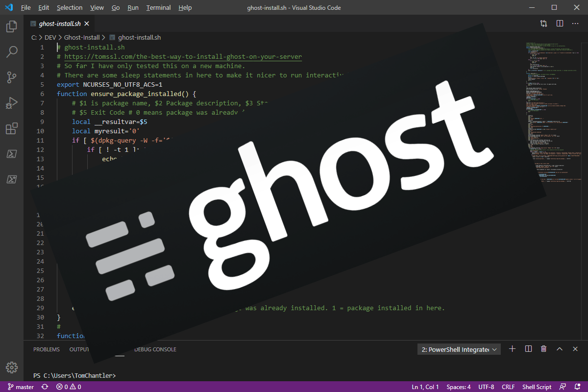Open the Extensions view
588x392 pixels.
[x=11, y=128]
